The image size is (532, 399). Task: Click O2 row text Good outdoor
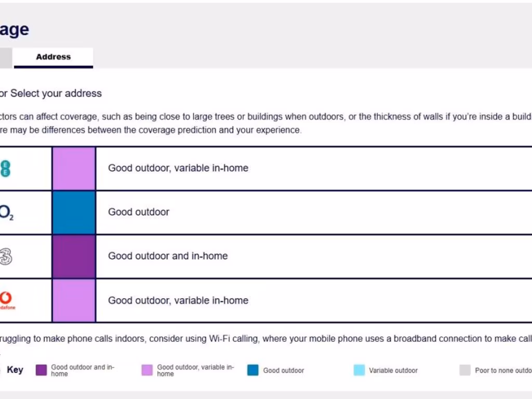click(138, 212)
